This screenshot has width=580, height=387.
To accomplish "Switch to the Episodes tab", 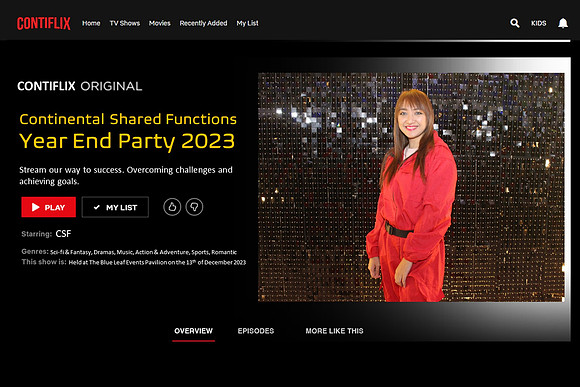I will click(256, 331).
